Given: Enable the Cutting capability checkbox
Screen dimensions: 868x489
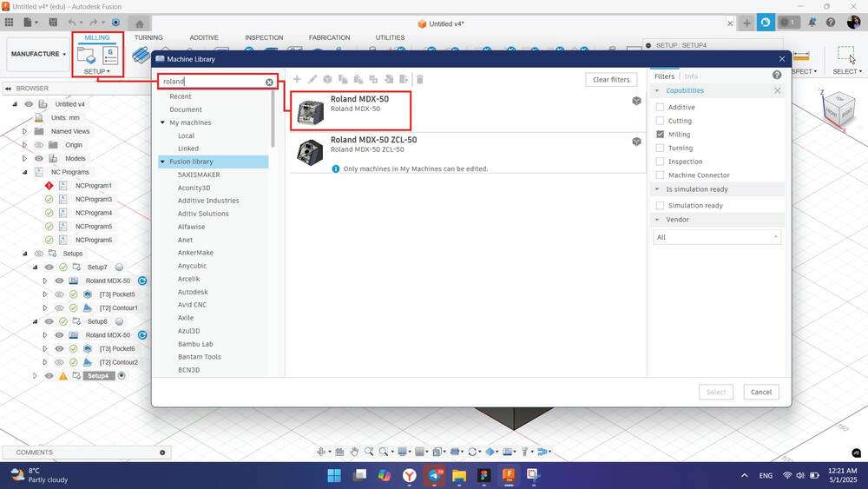Looking at the screenshot, I should point(660,121).
